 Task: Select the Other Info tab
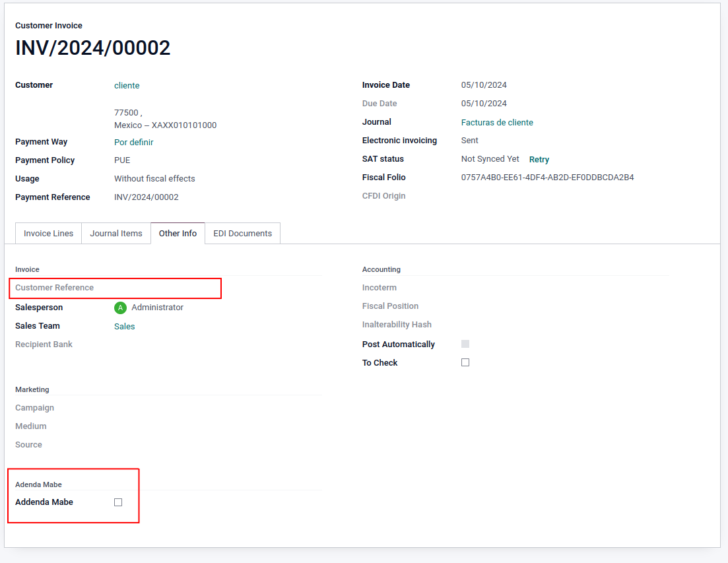pos(178,234)
